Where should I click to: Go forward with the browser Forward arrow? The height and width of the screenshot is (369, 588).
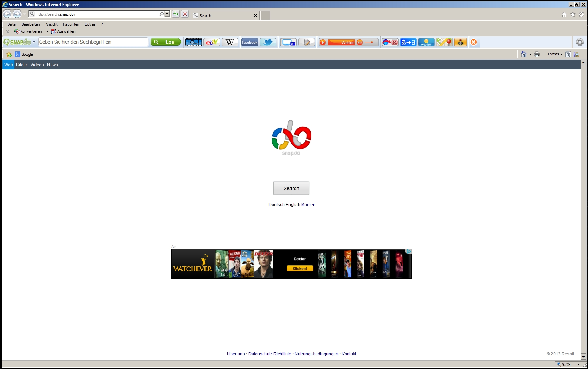(17, 14)
